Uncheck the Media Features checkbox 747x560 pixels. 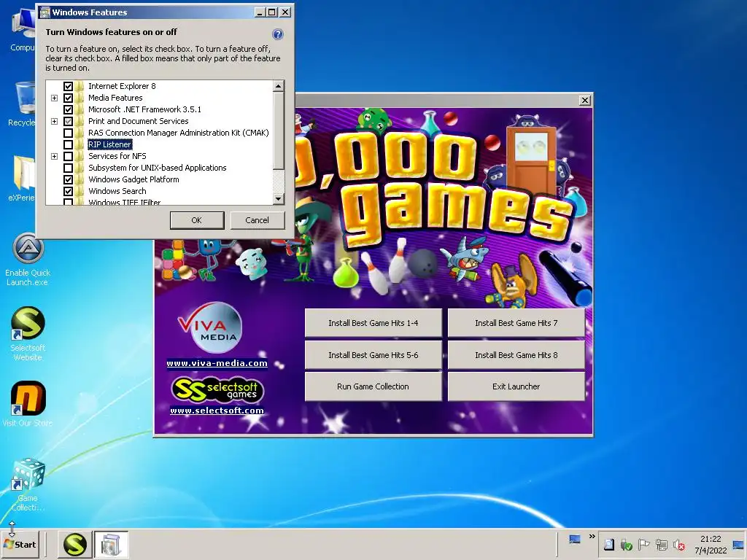pos(68,98)
